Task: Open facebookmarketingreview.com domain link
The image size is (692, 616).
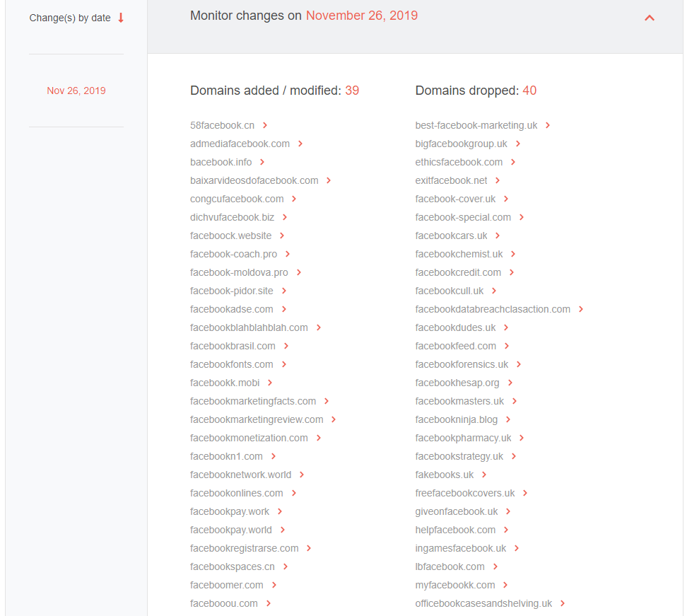Action: [x=257, y=419]
